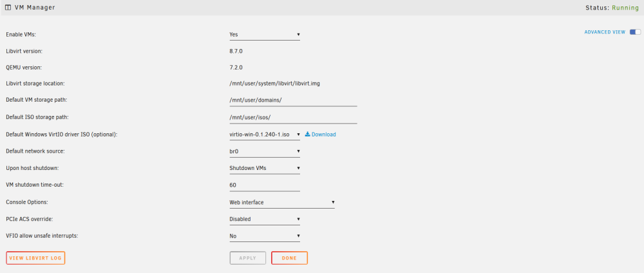
Task: Click the Advanced View label
Action: click(605, 32)
